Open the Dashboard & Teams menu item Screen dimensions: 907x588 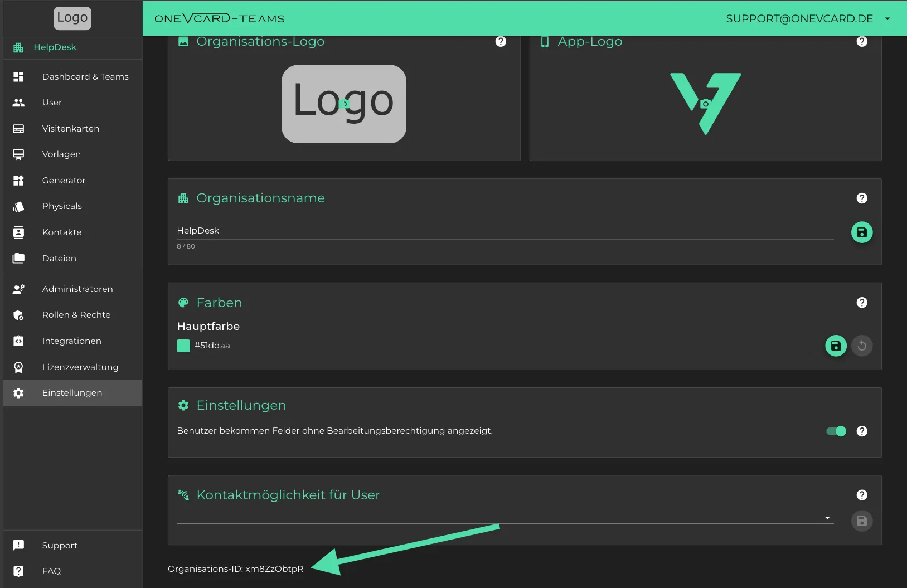(72, 77)
